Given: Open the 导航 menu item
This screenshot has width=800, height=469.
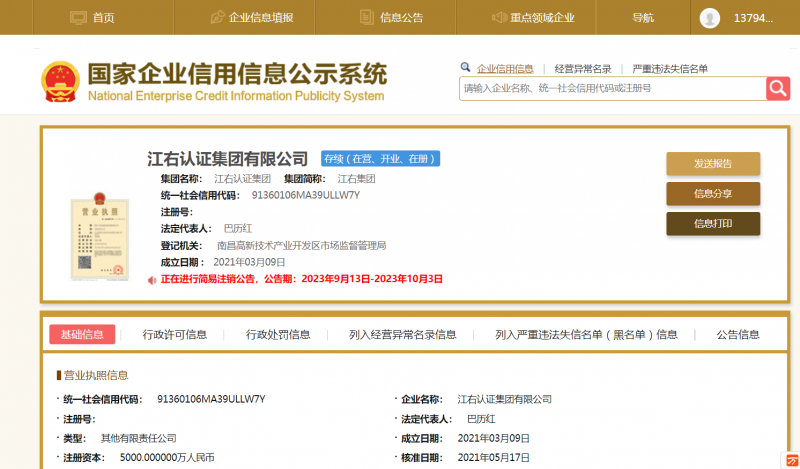Looking at the screenshot, I should click(x=643, y=18).
